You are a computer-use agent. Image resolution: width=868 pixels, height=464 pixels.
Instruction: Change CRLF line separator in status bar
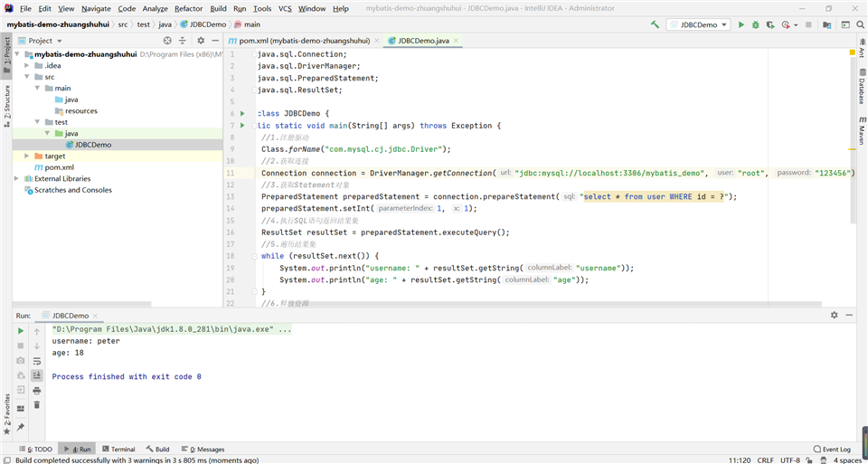(766, 460)
